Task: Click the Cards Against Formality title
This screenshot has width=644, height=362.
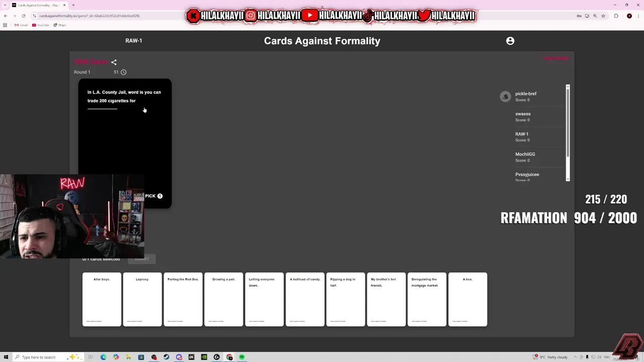Action: pos(322,41)
